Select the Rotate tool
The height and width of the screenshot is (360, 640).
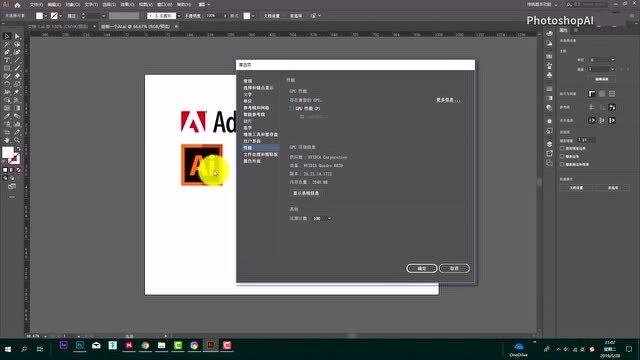[x=7, y=84]
